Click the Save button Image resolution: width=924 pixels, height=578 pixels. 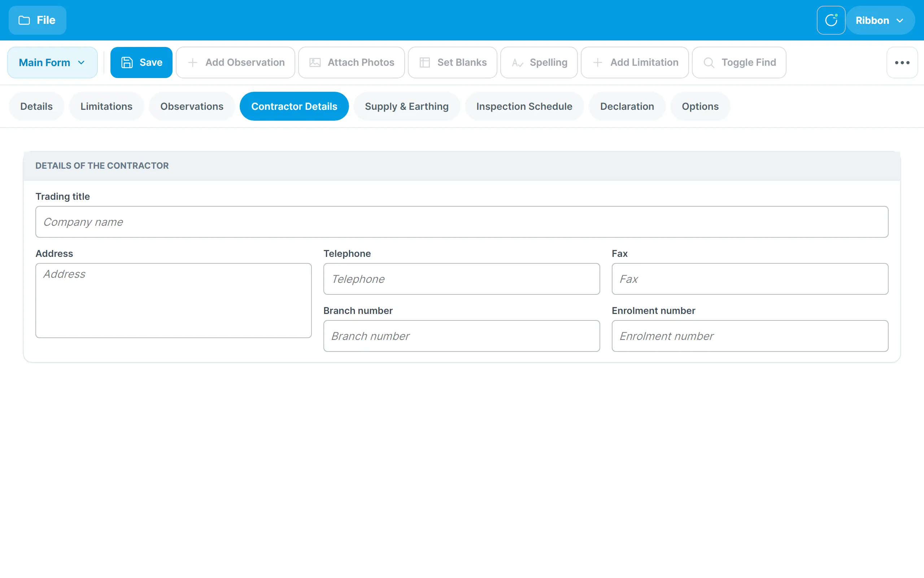(x=141, y=62)
